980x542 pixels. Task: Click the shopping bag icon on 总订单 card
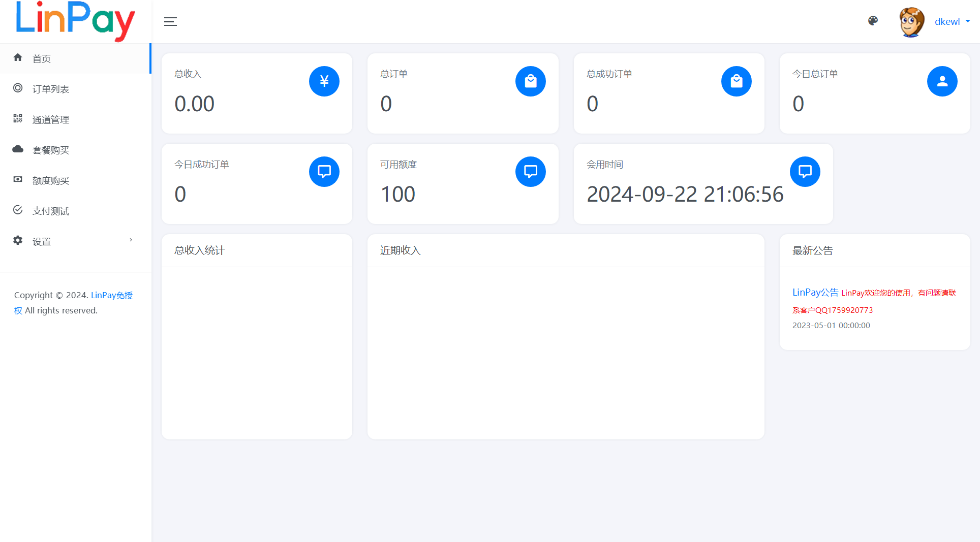coord(530,81)
